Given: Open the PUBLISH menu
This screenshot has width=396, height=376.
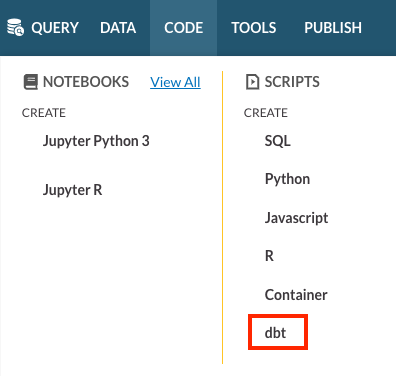Looking at the screenshot, I should coord(333,28).
